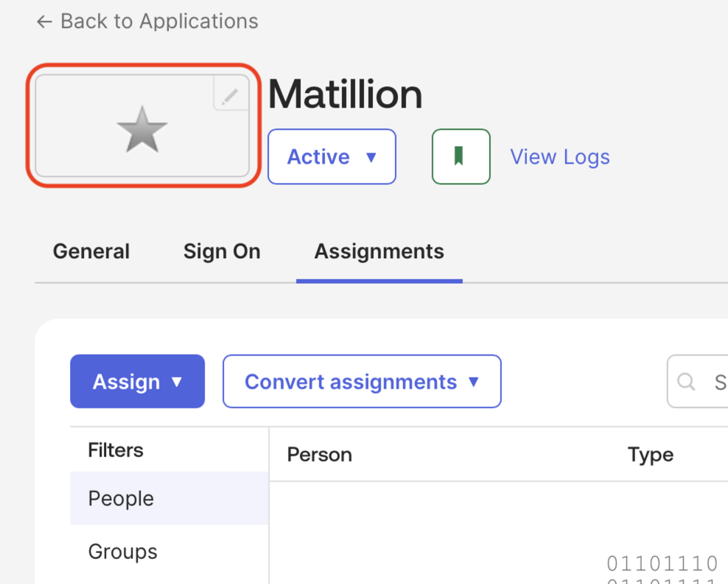The image size is (728, 584).
Task: Click the Person column header
Action: click(319, 455)
